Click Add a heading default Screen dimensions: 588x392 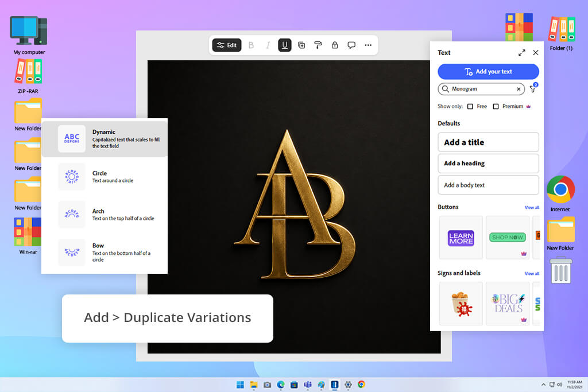pyautogui.click(x=488, y=164)
